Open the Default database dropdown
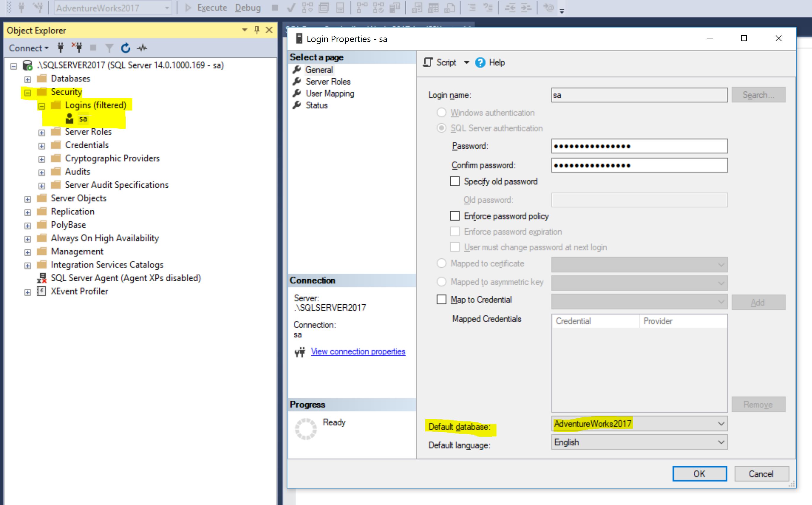Screen dimensions: 812x505 [x=721, y=424]
